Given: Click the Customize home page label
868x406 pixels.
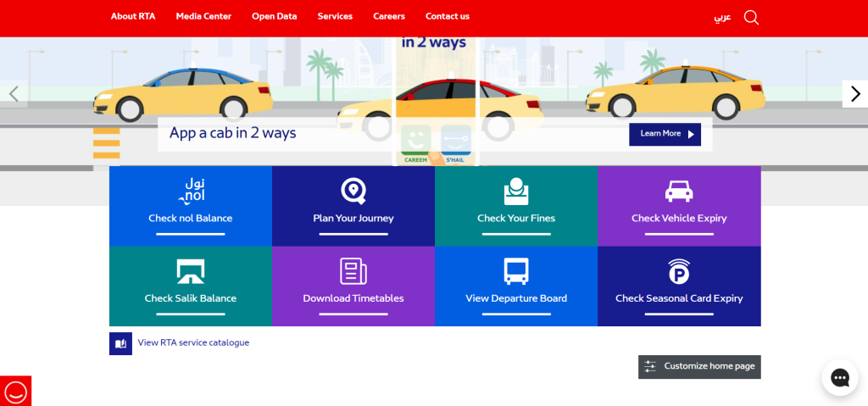Looking at the screenshot, I should click(x=709, y=366).
